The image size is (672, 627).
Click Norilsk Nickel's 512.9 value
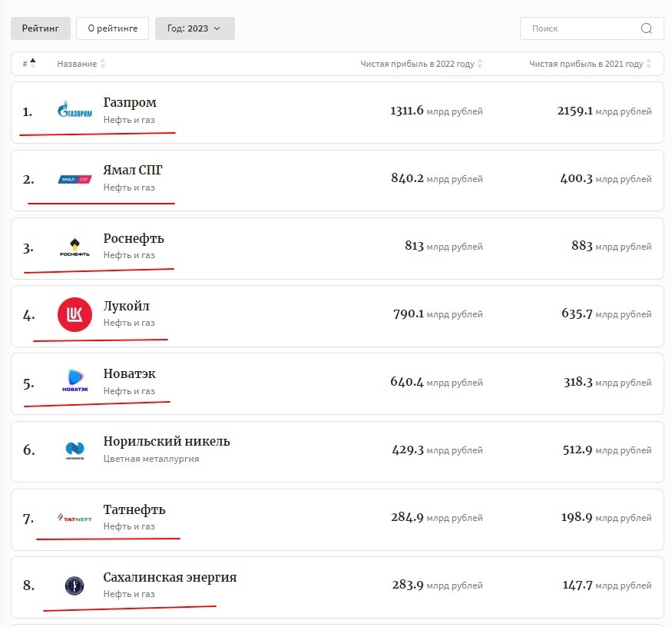tap(578, 450)
